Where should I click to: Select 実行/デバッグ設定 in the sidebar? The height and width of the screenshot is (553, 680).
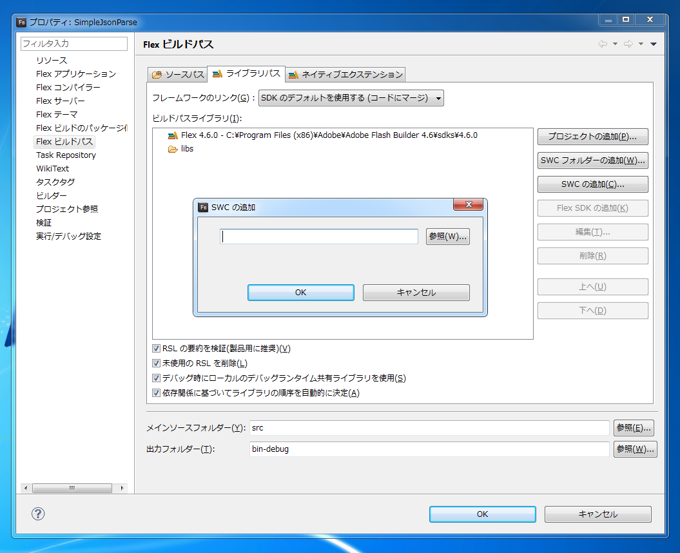point(69,236)
